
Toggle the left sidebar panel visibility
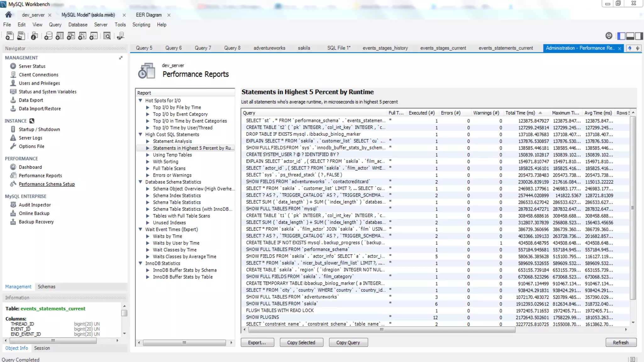click(x=621, y=36)
